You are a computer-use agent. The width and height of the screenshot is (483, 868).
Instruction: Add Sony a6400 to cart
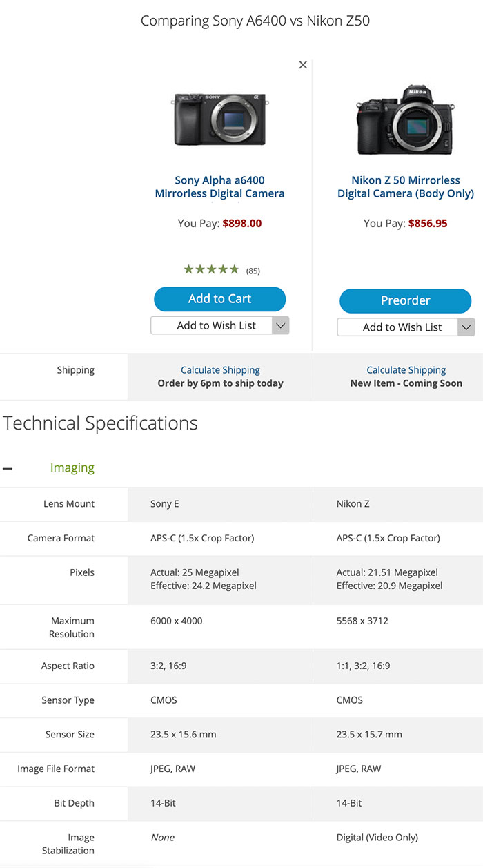click(x=219, y=299)
